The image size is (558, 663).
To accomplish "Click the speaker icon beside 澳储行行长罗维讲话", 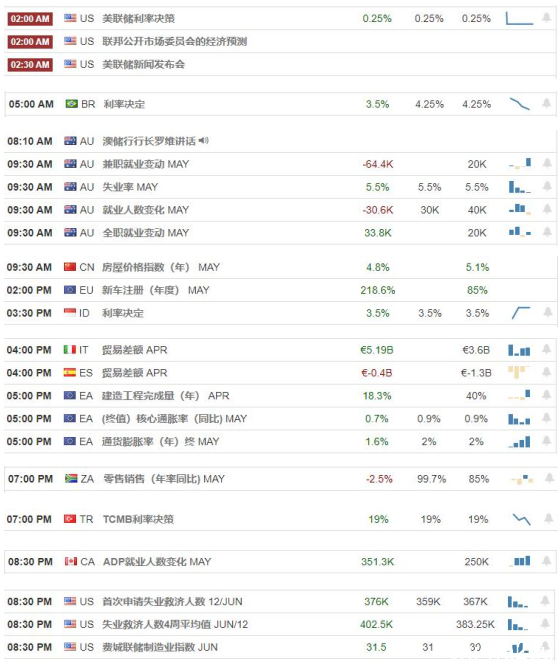I will coord(204,140).
